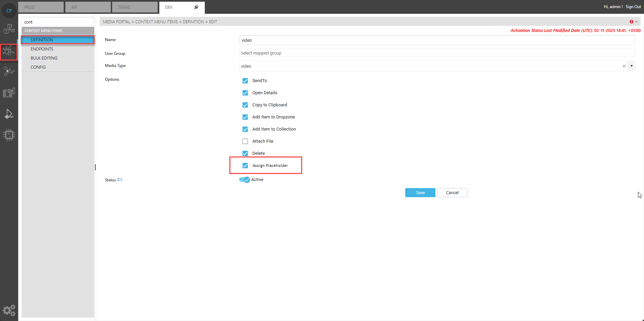This screenshot has width=644, height=321.
Task: Clear the Media Type video selection
Action: (x=624, y=66)
